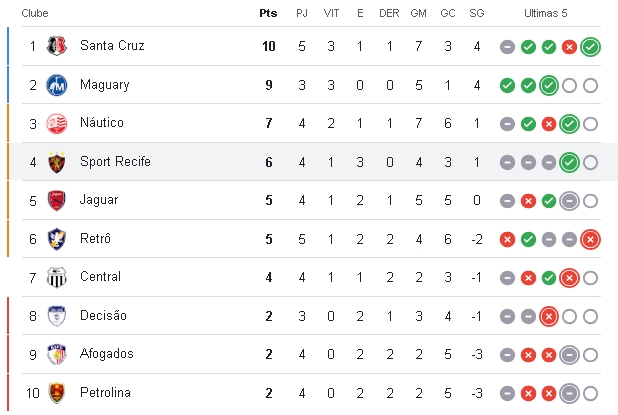The height and width of the screenshot is (415, 618).
Task: Click Central's highlighted loss indicator
Action: coord(569,278)
